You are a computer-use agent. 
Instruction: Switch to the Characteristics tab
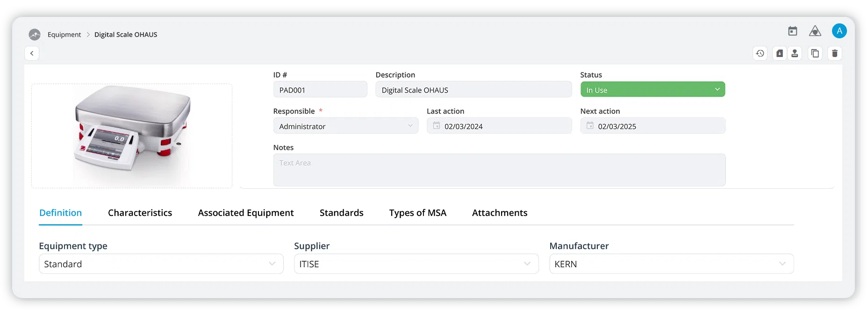point(140,213)
